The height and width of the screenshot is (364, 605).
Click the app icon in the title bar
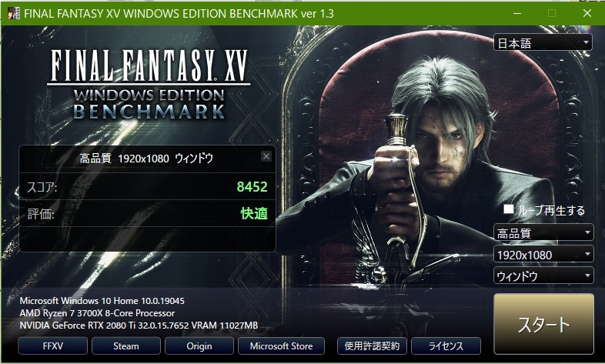point(14,14)
